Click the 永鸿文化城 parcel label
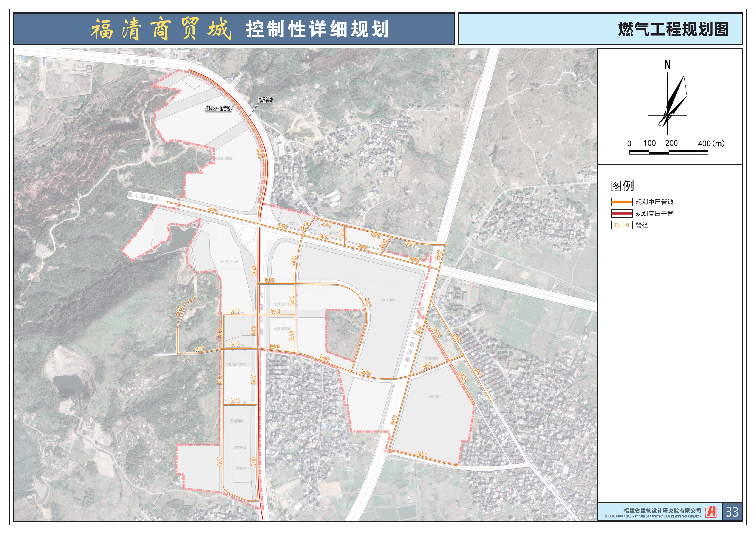The image size is (756, 534). [229, 261]
